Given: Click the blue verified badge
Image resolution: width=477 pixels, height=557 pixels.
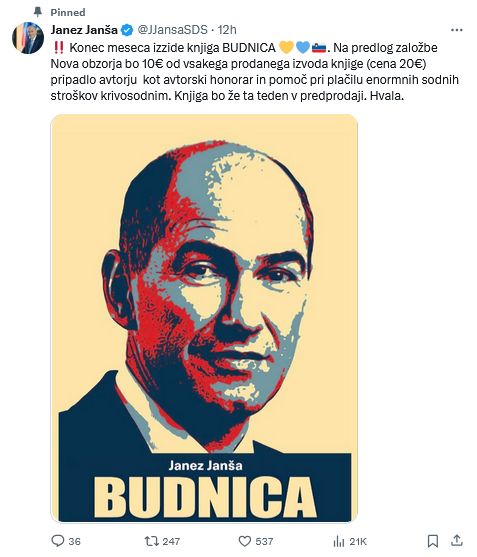Looking at the screenshot, I should pyautogui.click(x=127, y=30).
